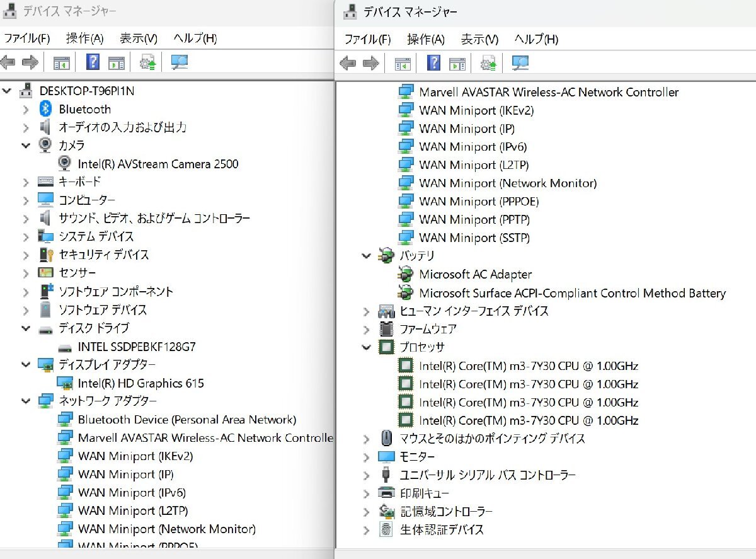Click Update driver icon in right window toolbar
Image resolution: width=756 pixels, height=559 pixels.
(x=489, y=63)
